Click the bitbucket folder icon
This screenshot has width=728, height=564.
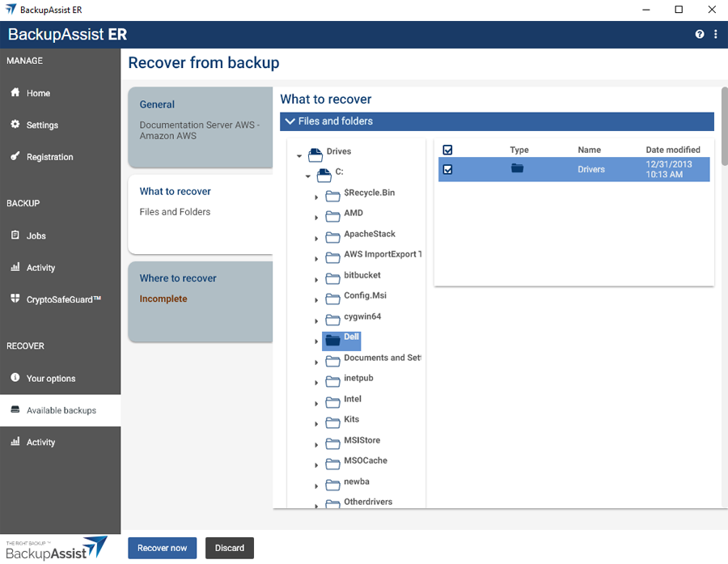coord(332,278)
